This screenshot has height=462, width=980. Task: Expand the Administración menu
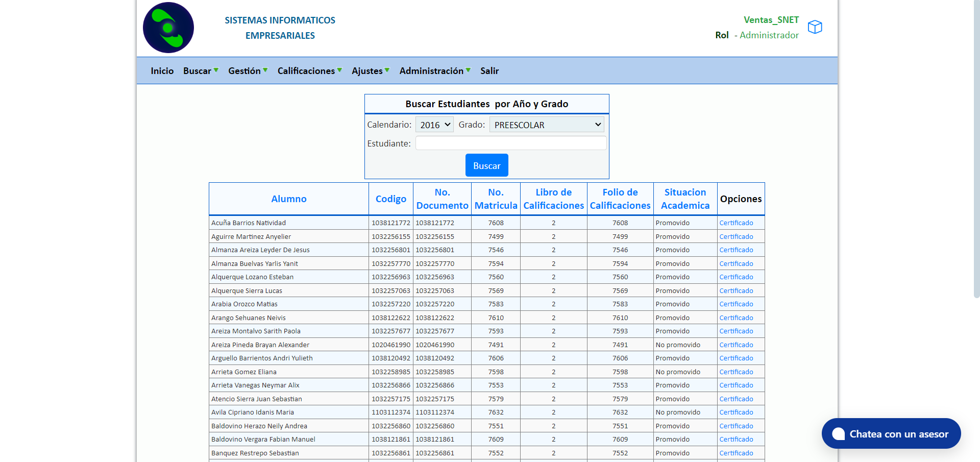[x=435, y=71]
